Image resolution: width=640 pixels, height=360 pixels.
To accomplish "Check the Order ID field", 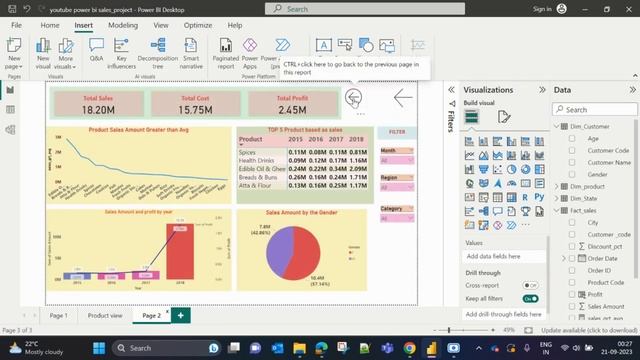I will 572,270.
